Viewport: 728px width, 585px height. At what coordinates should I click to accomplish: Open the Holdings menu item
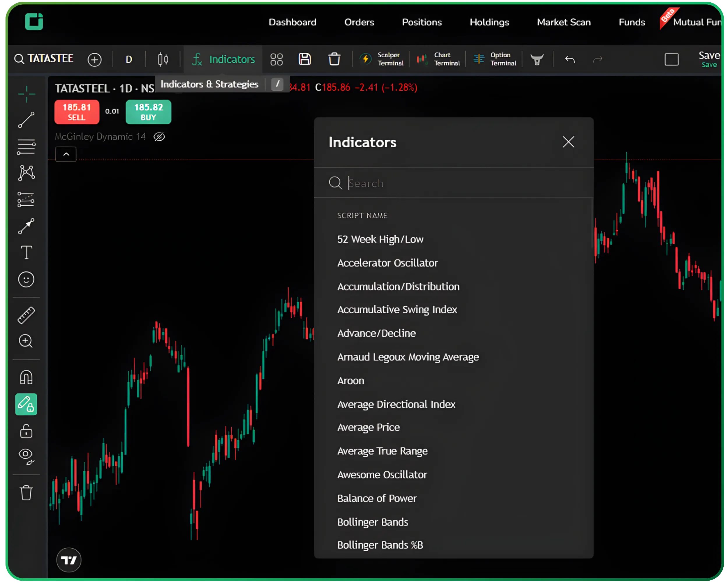(489, 22)
